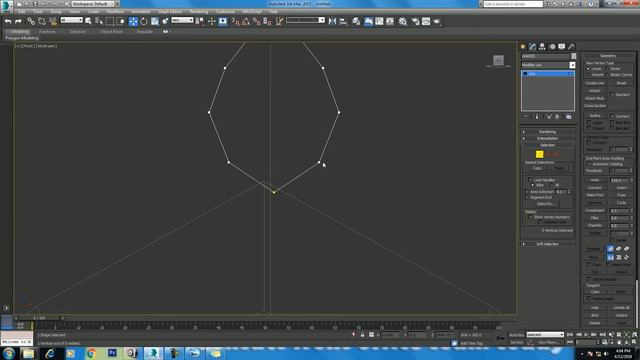Open Select by Name dialog icon

click(x=99, y=21)
